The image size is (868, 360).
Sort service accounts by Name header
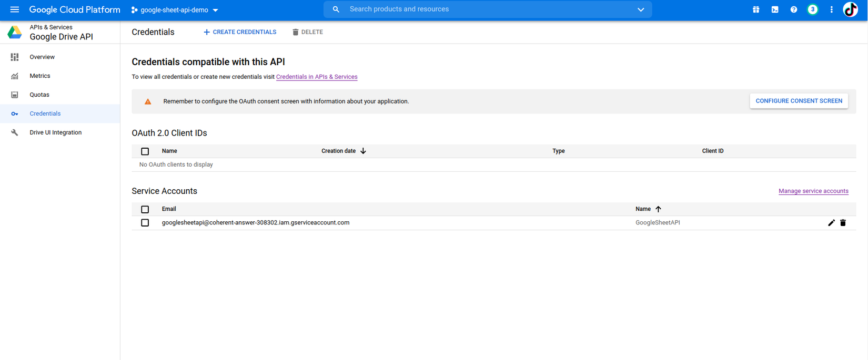[x=643, y=209]
